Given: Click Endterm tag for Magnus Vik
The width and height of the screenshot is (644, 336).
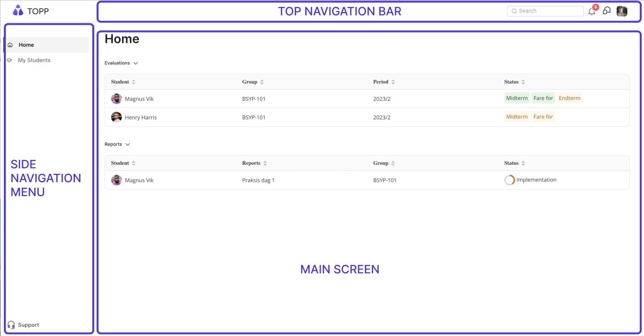Looking at the screenshot, I should [569, 98].
